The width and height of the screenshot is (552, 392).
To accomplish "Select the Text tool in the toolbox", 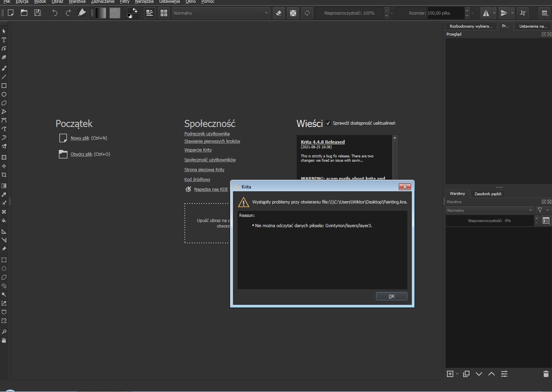I will pyautogui.click(x=4, y=40).
